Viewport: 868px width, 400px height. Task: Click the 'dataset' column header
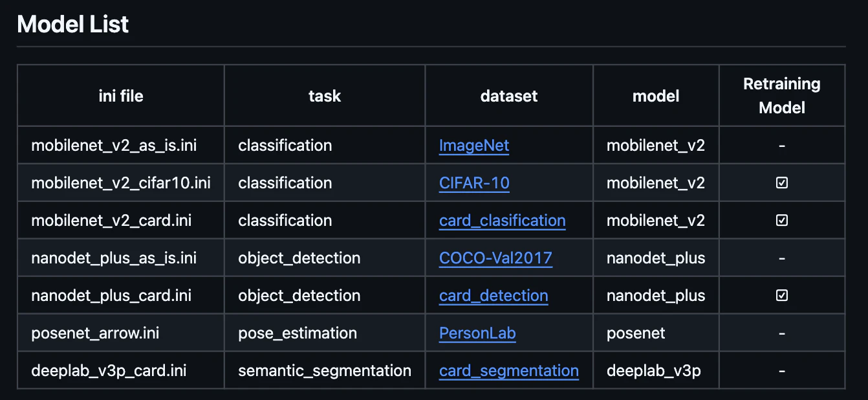tap(509, 96)
